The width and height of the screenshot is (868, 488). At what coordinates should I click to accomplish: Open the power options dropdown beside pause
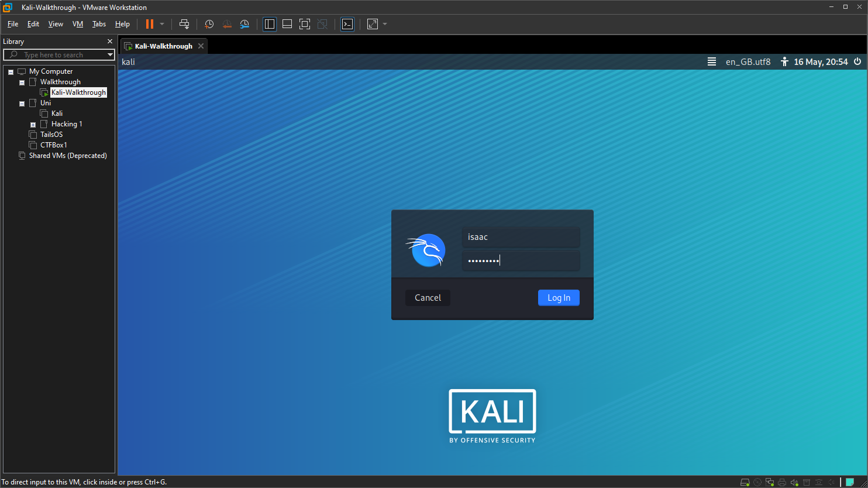(x=162, y=24)
